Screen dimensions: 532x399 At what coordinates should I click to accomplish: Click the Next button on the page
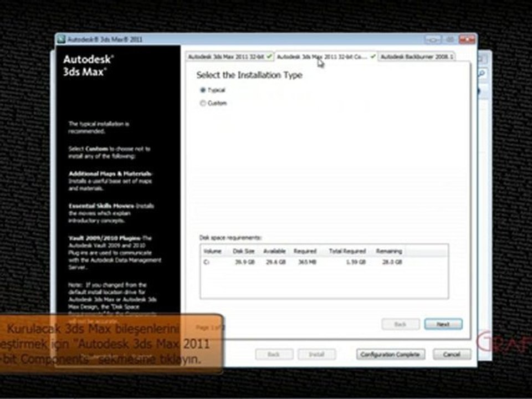443,324
